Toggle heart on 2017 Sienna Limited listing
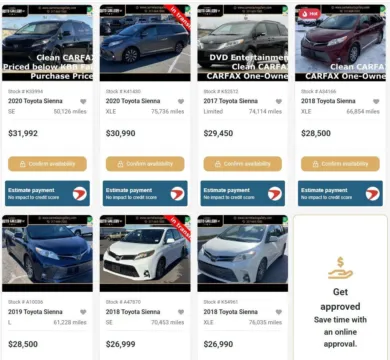Image resolution: width=390 pixels, height=360 pixels. pyautogui.click(x=279, y=101)
